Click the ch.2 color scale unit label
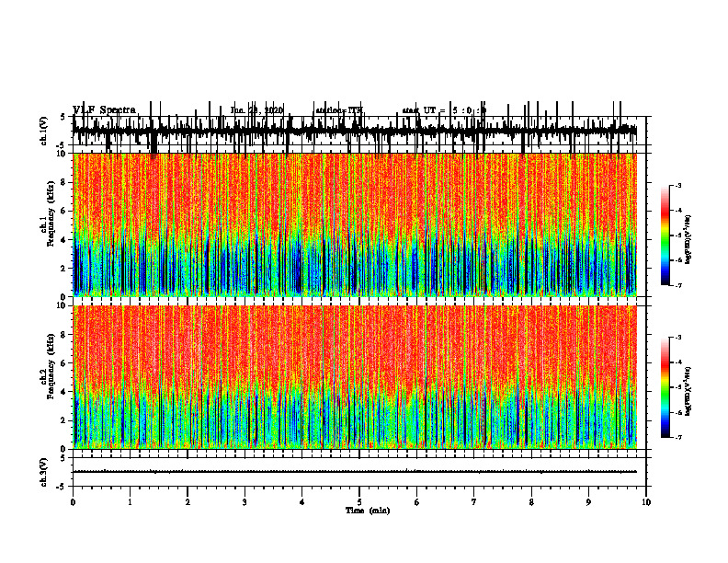 (688, 391)
